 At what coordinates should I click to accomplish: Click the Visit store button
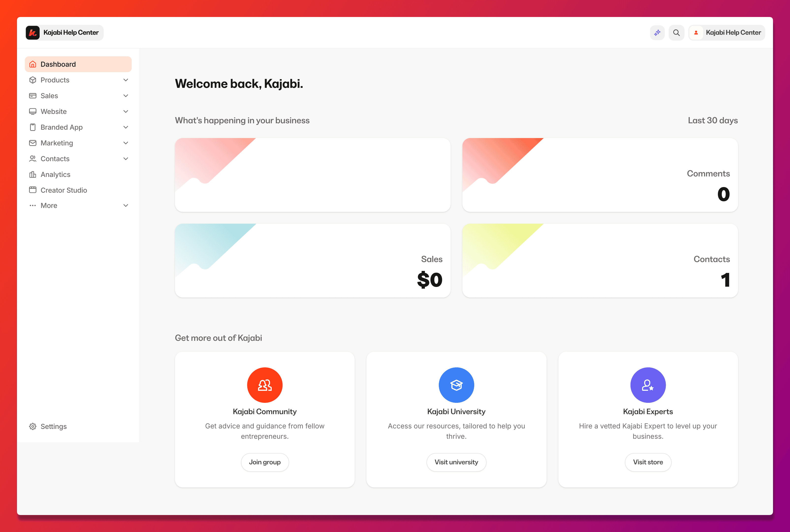click(x=648, y=462)
